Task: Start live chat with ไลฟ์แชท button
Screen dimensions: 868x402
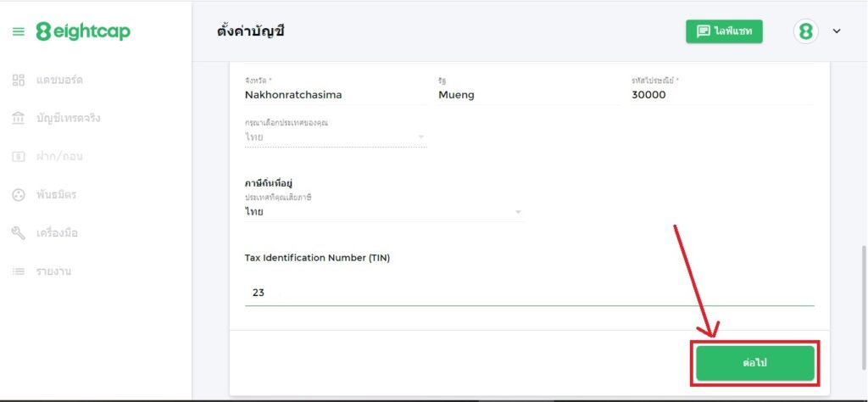Action: [724, 31]
